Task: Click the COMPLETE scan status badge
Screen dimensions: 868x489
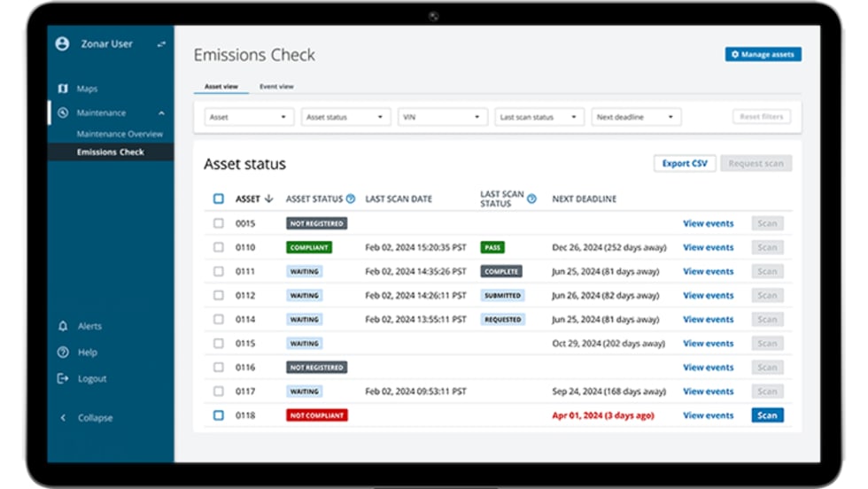Action: coord(501,271)
